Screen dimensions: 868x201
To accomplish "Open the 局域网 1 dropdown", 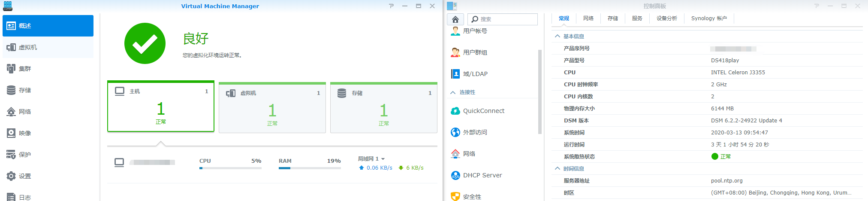I will click(371, 159).
